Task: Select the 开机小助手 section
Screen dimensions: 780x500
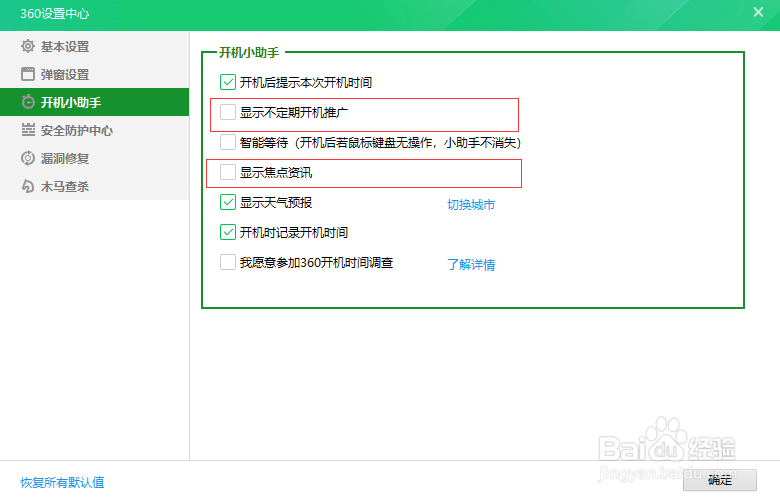Action: [95, 102]
